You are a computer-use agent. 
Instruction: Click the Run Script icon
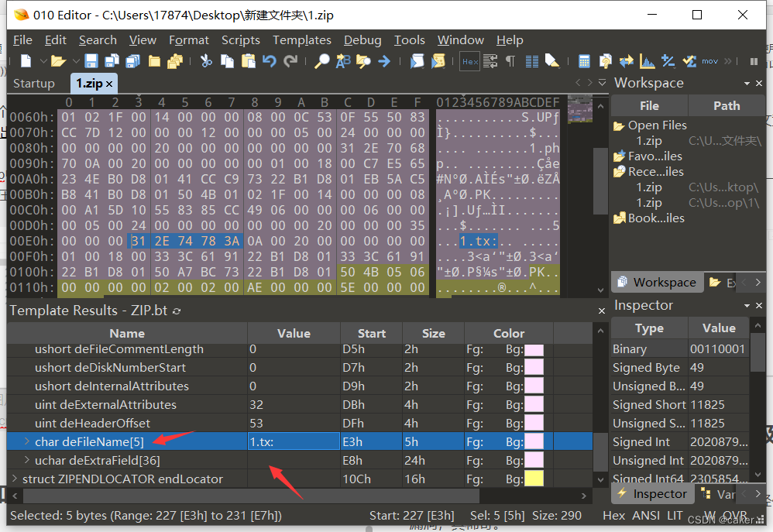click(417, 61)
